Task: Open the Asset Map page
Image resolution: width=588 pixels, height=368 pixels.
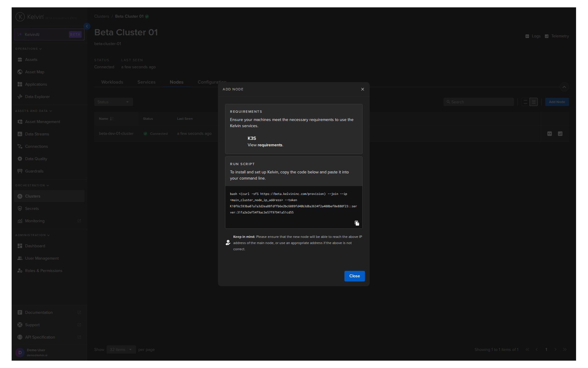Action: (x=35, y=72)
